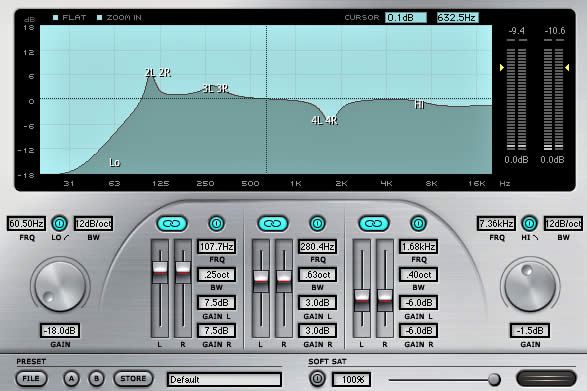Enable the ZOOM IN checkbox

(100, 18)
